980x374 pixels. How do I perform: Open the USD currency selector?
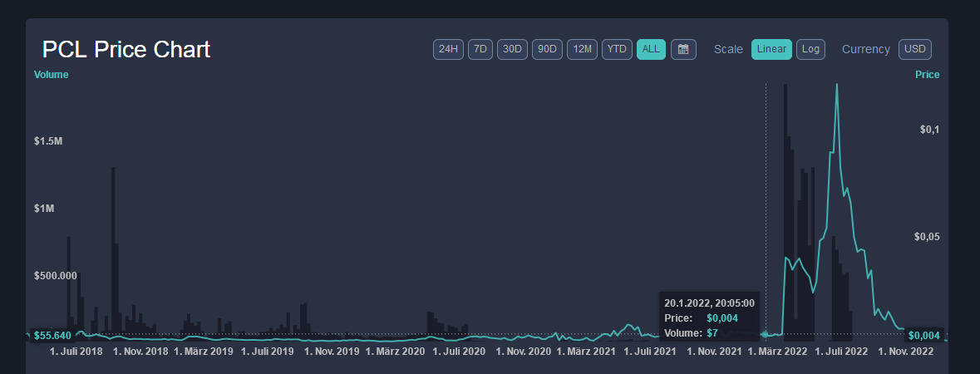(x=915, y=49)
